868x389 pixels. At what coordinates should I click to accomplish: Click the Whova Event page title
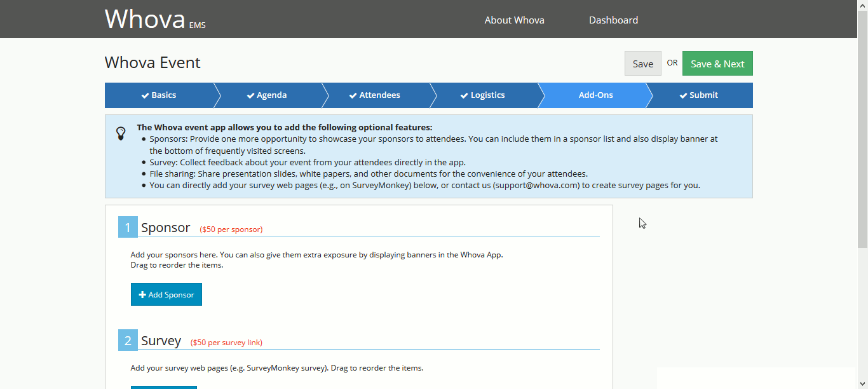153,63
